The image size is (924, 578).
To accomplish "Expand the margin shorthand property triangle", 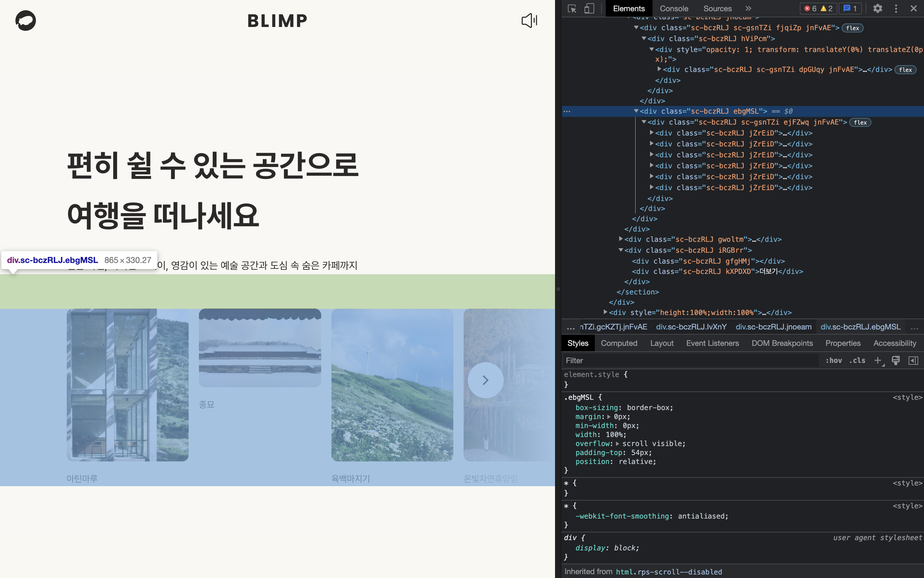I will click(x=609, y=417).
